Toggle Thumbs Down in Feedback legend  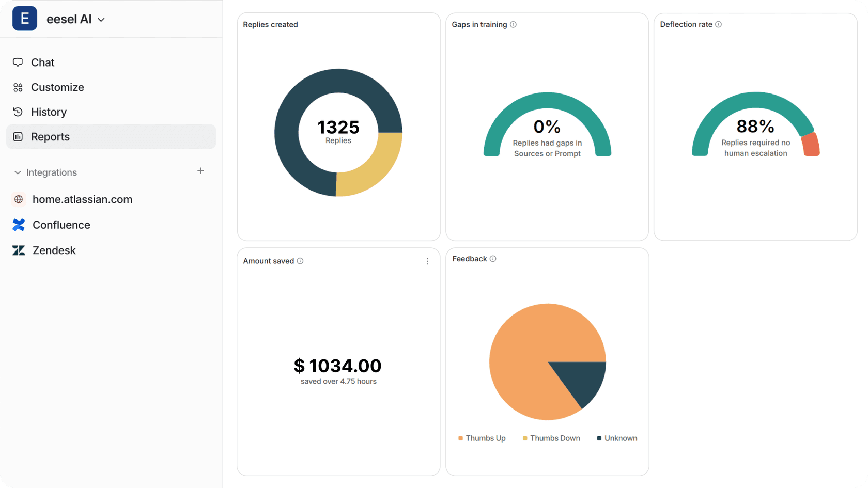pyautogui.click(x=551, y=438)
